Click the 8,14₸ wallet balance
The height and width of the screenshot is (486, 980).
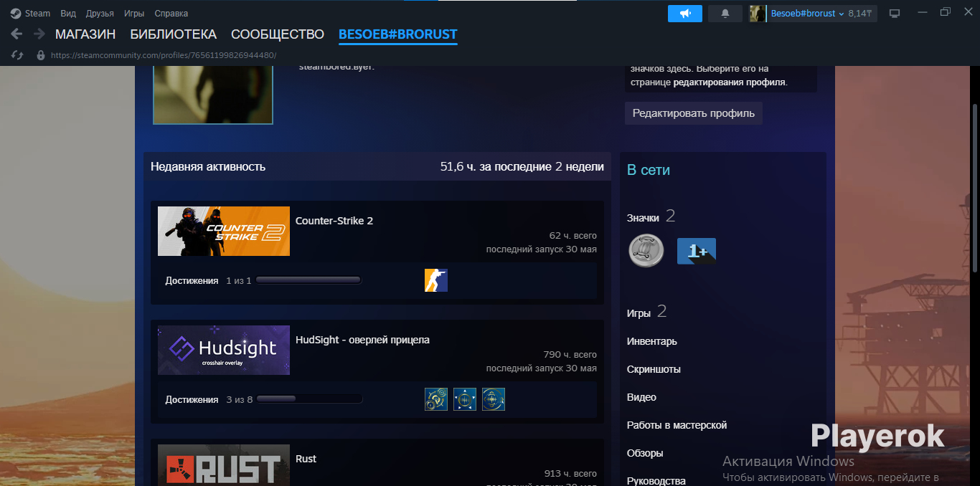pyautogui.click(x=859, y=14)
